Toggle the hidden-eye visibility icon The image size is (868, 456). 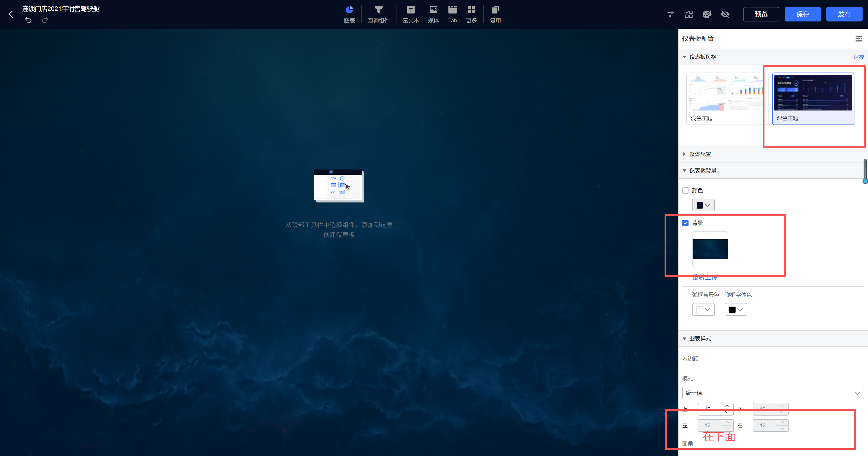pyautogui.click(x=725, y=14)
